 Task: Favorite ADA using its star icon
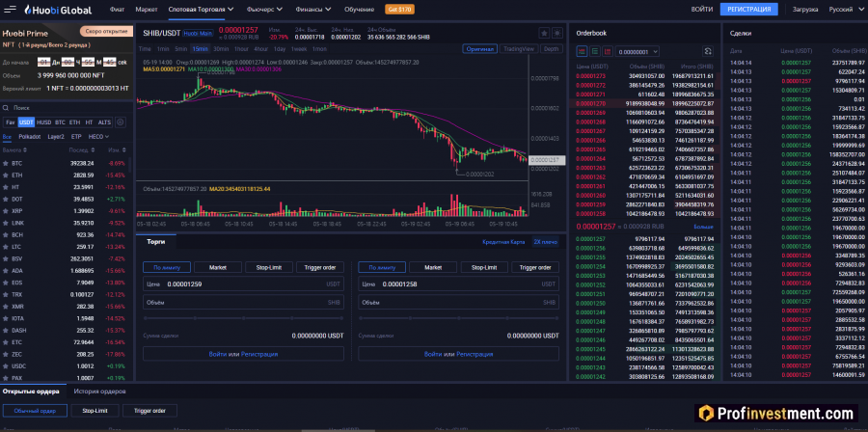click(x=6, y=271)
